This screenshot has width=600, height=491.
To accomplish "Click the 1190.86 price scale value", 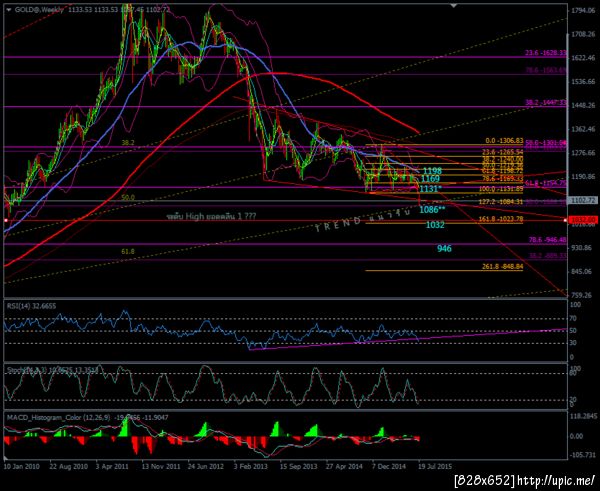I will [x=583, y=177].
